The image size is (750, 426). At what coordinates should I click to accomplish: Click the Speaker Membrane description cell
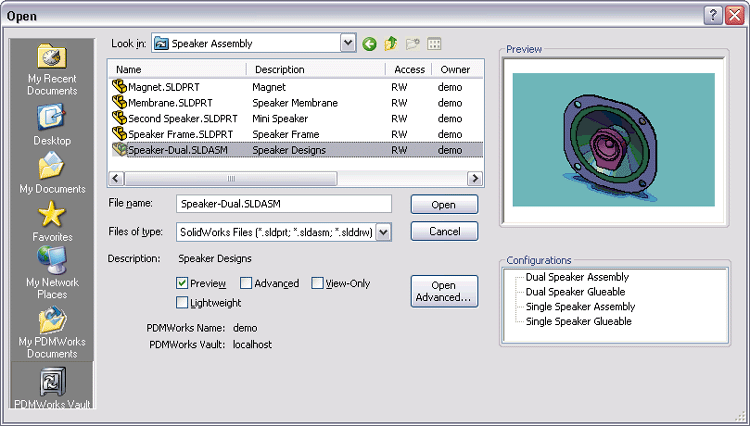pos(295,103)
